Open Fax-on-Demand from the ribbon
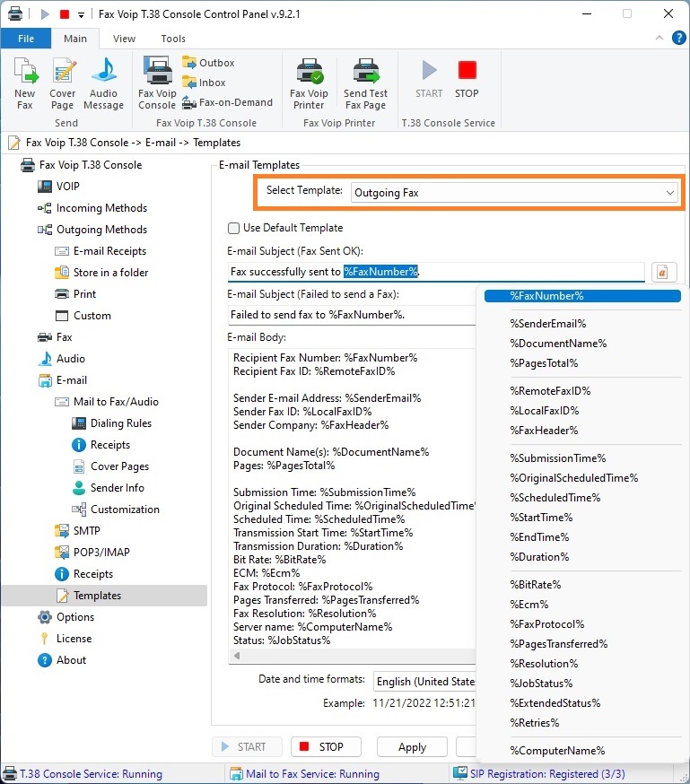Image resolution: width=690 pixels, height=784 pixels. [228, 102]
